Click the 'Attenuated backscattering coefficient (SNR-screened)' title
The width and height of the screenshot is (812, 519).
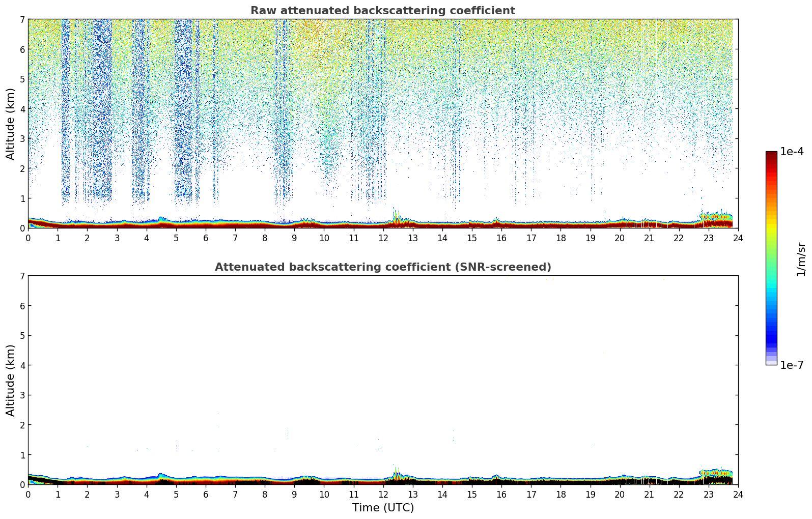(383, 267)
